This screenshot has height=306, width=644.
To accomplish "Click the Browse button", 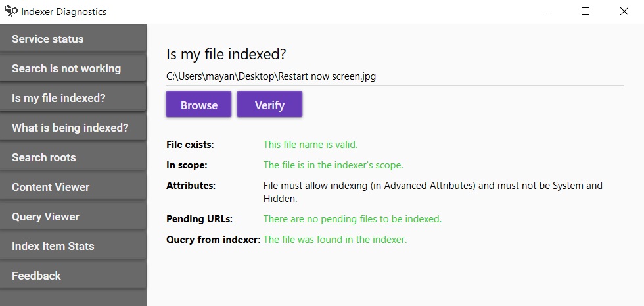I will [x=198, y=105].
